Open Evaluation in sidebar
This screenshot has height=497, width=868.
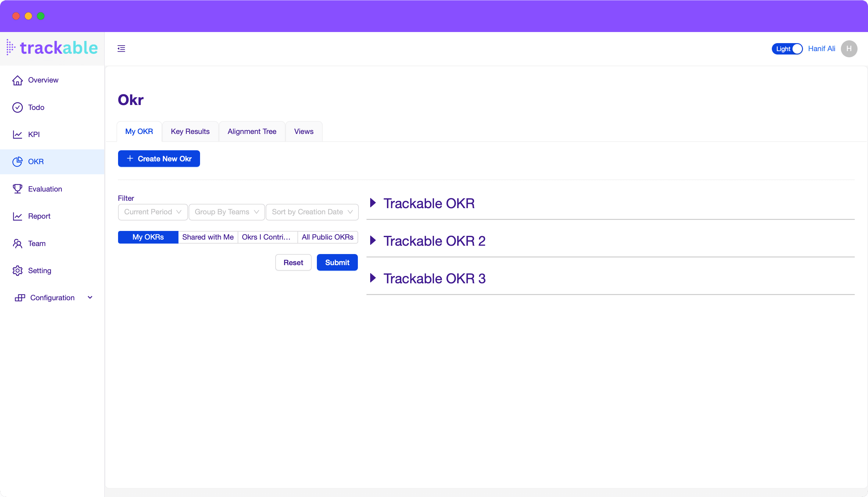[52, 189]
